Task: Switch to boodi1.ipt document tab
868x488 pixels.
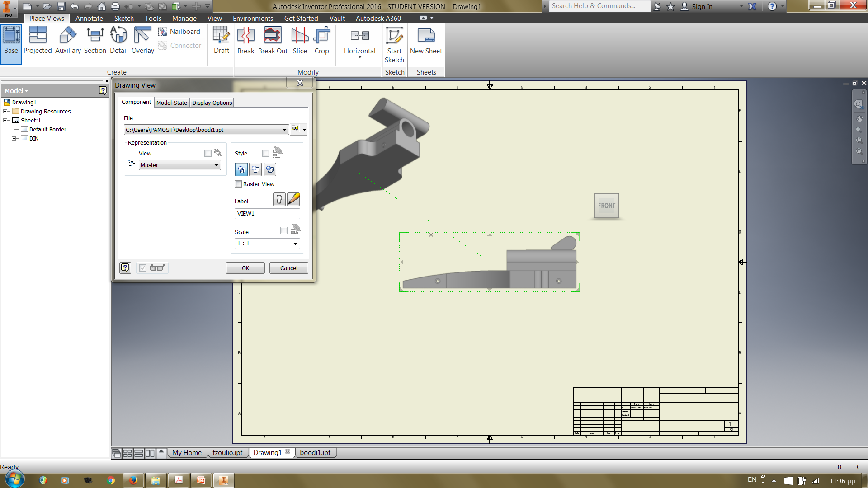Action: 315,453
